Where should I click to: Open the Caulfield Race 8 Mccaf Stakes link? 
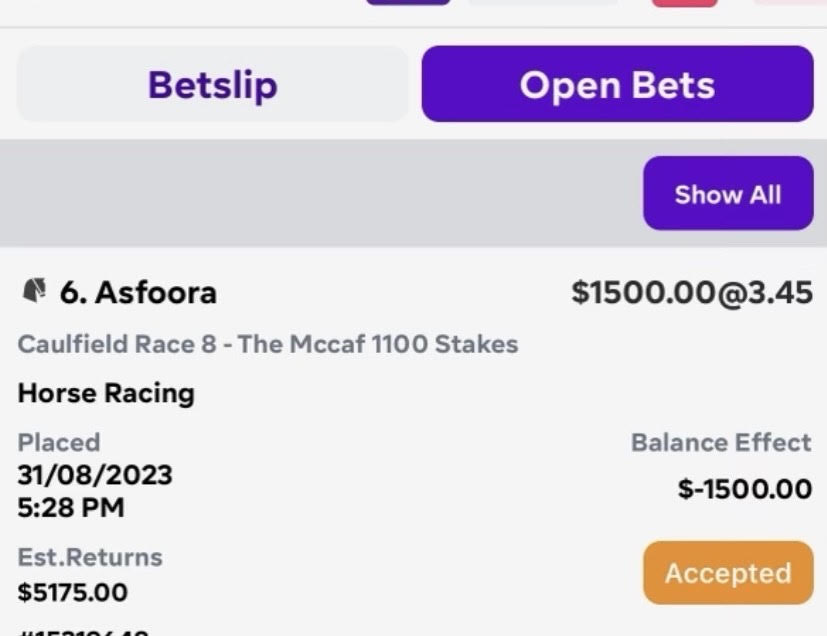coord(268,344)
